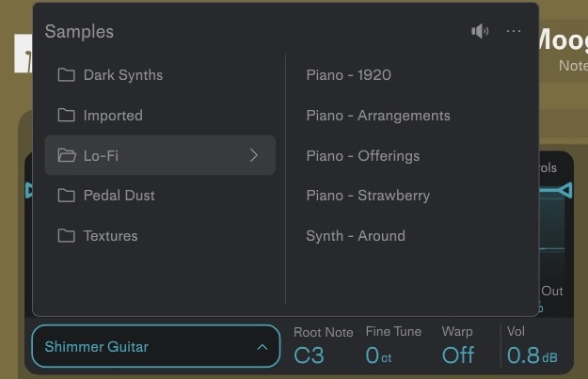Expand the Lo-Fi folder chevron arrow
Screen dimensions: 588x379
coord(253,155)
